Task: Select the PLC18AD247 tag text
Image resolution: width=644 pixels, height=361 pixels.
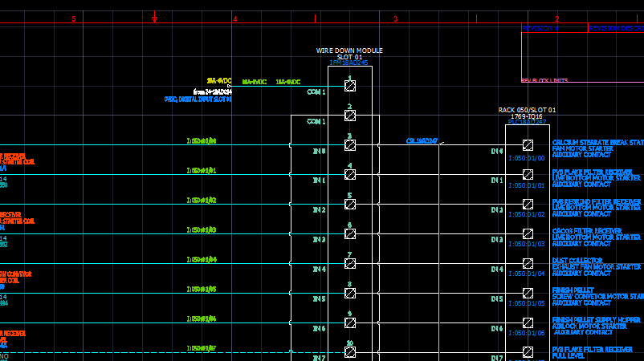Action: (527, 122)
